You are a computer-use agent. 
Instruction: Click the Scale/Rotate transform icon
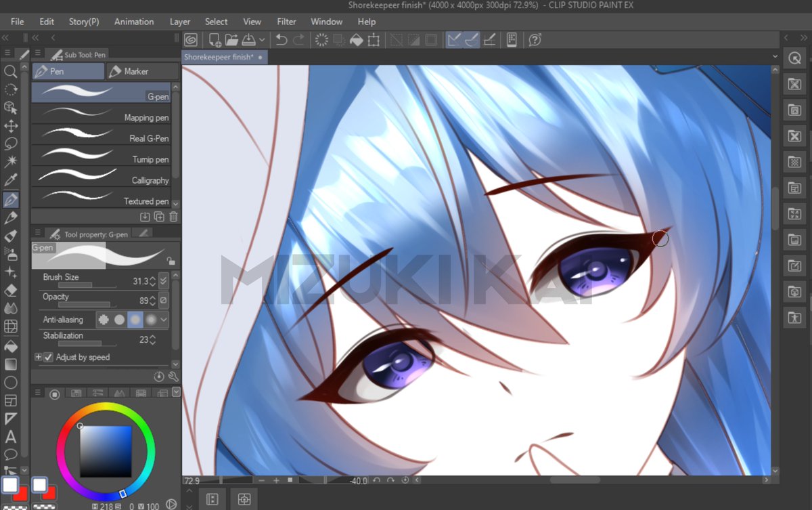(x=374, y=40)
